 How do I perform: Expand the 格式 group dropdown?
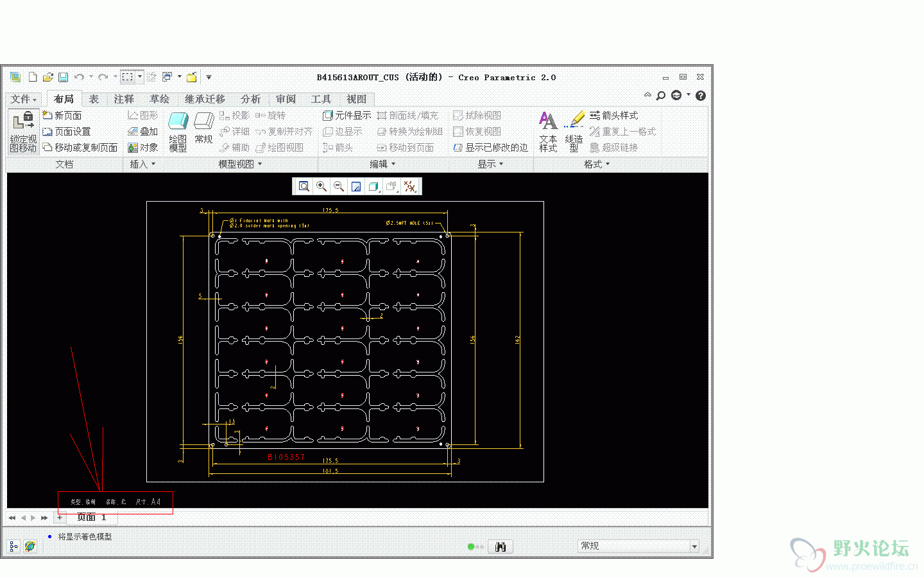click(597, 164)
